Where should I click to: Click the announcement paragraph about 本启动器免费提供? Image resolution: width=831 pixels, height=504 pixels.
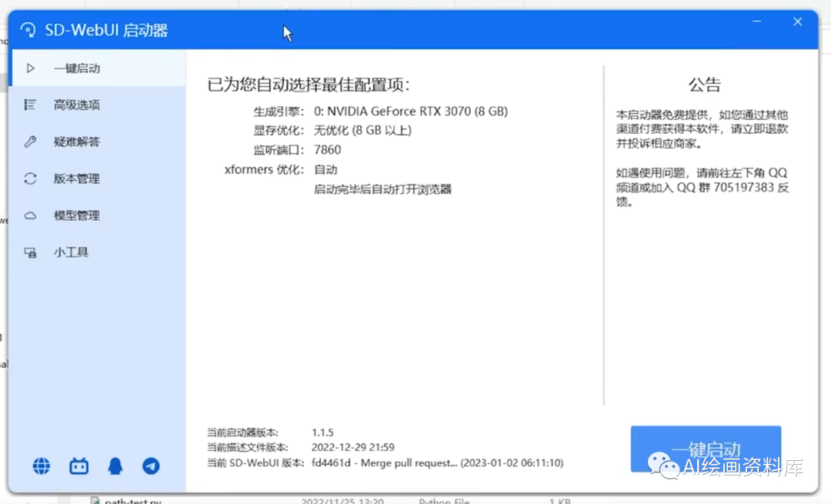point(703,129)
